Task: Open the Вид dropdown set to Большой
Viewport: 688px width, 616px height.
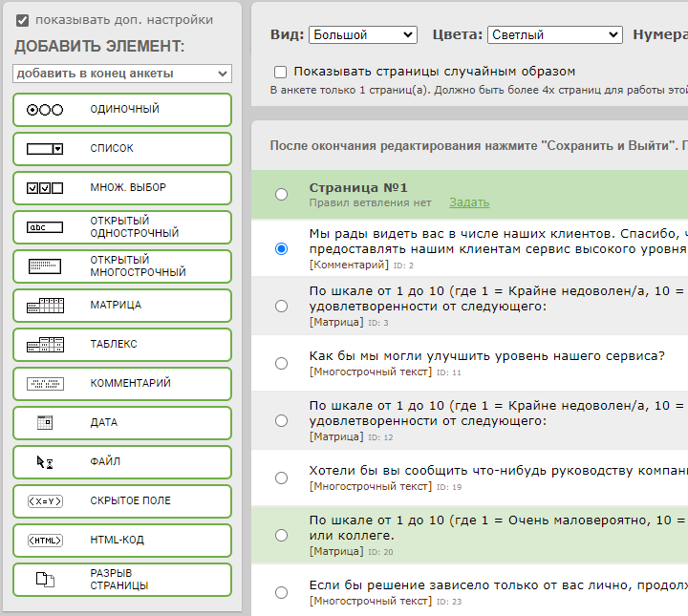Action: point(362,34)
